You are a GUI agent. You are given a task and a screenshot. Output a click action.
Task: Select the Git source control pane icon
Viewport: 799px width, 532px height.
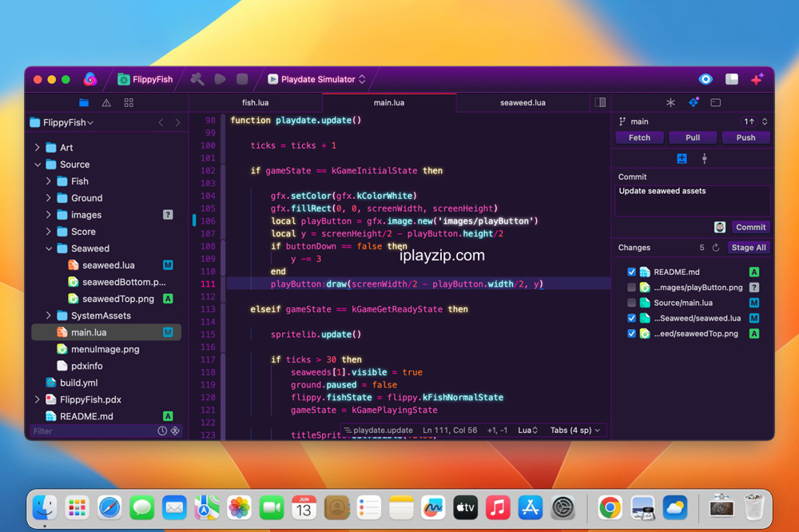tap(694, 102)
